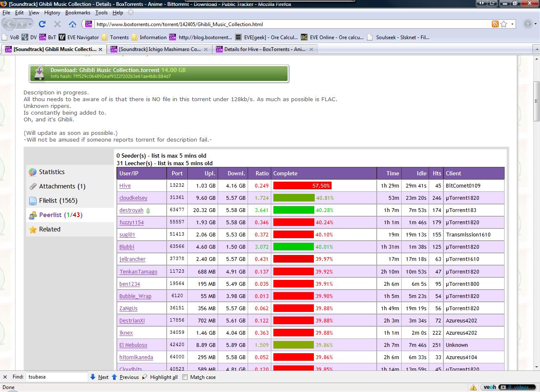Viewport: 540px width, 392px height.
Task: Bookmark page with the star icon
Action: (x=504, y=24)
